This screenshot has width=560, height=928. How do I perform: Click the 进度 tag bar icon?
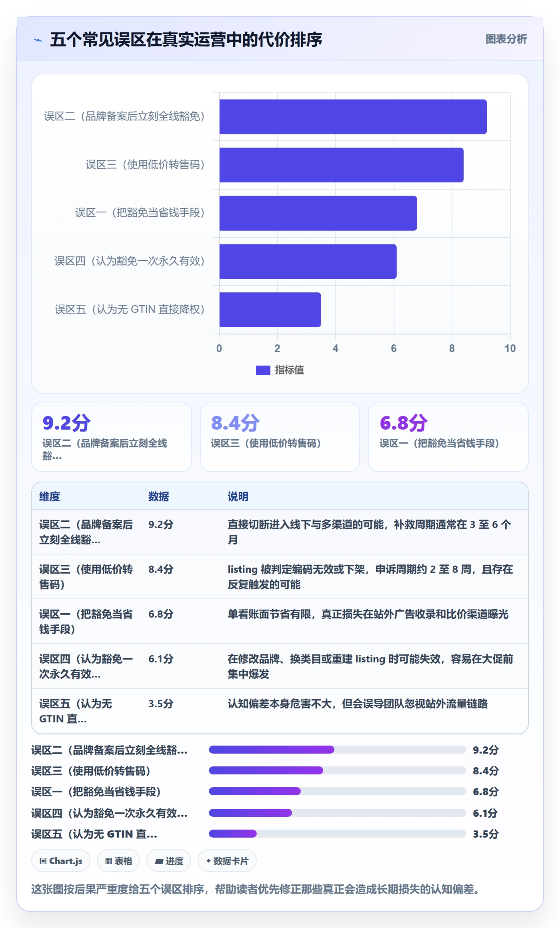[159, 861]
